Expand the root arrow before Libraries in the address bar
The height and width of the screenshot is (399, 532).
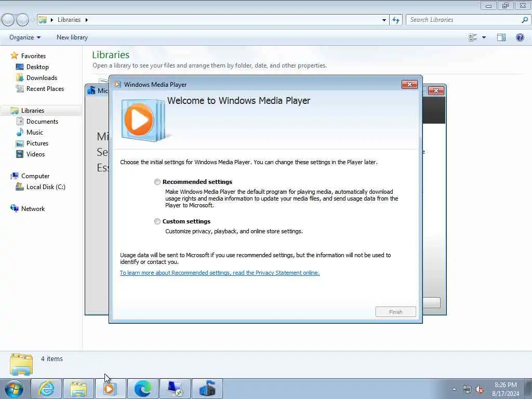pyautogui.click(x=52, y=20)
